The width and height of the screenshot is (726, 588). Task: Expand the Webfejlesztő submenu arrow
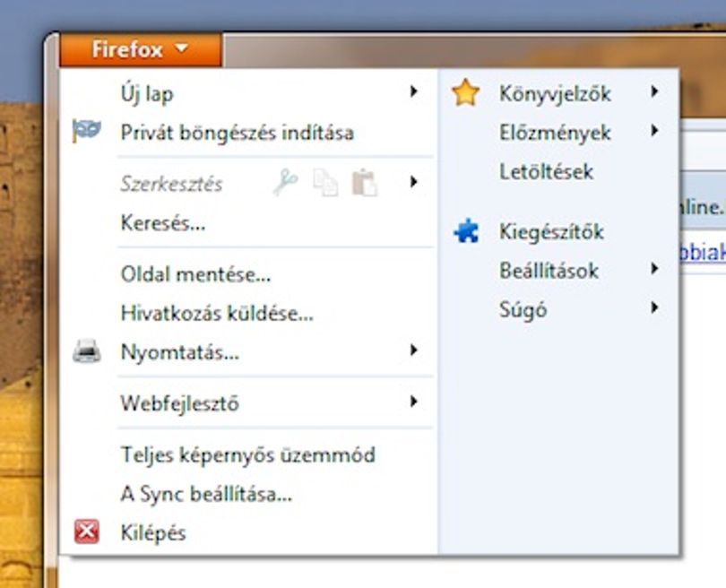pos(413,402)
